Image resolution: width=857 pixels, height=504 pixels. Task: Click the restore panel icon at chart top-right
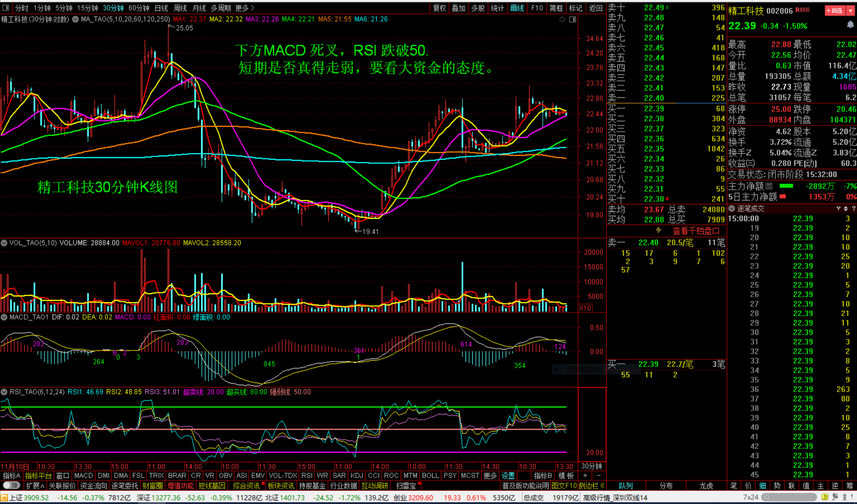coord(573,19)
